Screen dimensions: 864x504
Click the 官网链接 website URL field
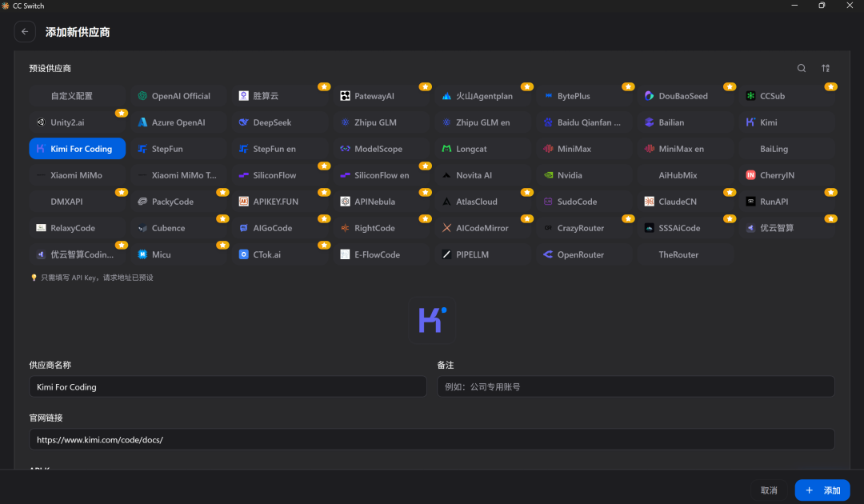[432, 439]
